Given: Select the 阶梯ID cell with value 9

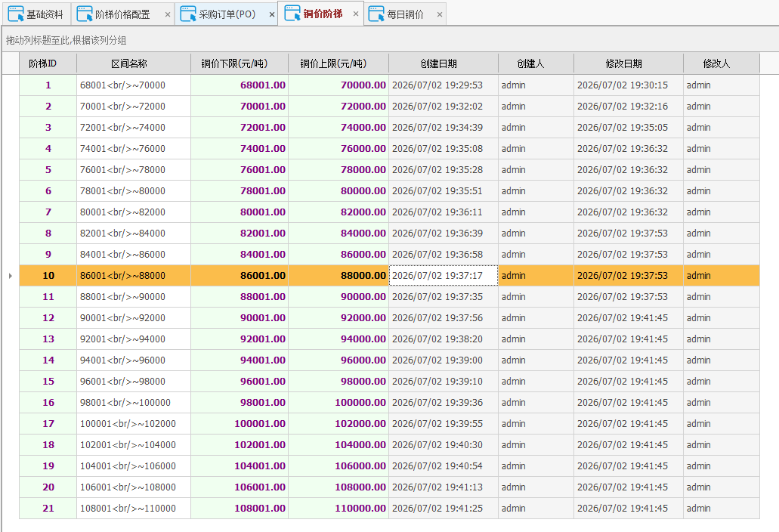Looking at the screenshot, I should coord(48,255).
